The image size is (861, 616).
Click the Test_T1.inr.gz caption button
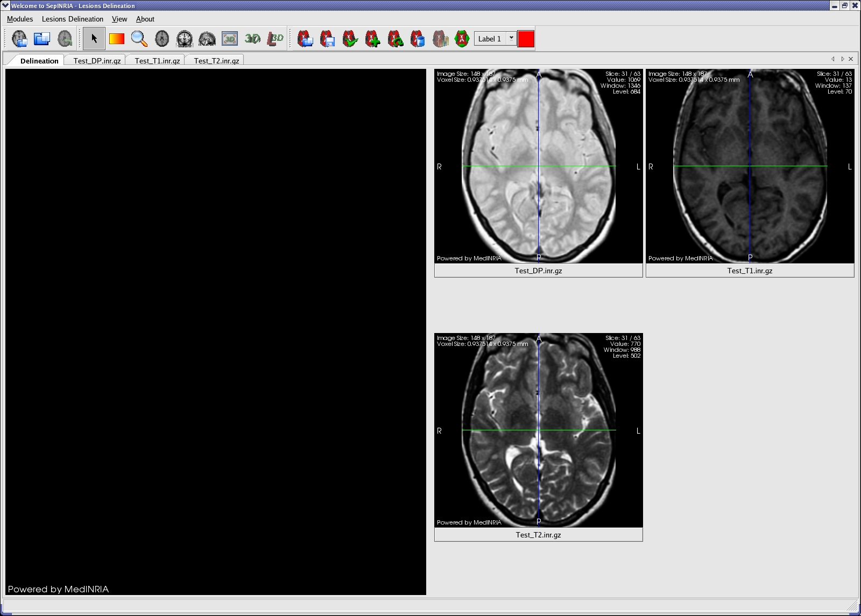750,271
